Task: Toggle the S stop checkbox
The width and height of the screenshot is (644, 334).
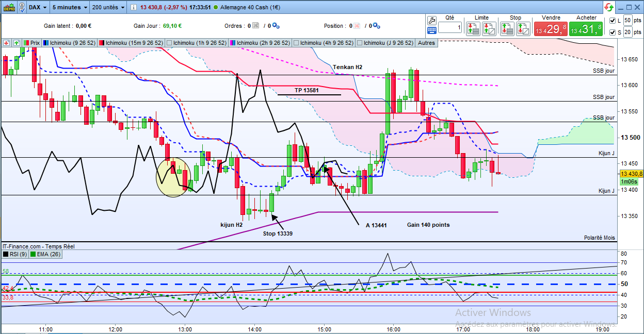Action: (x=613, y=32)
